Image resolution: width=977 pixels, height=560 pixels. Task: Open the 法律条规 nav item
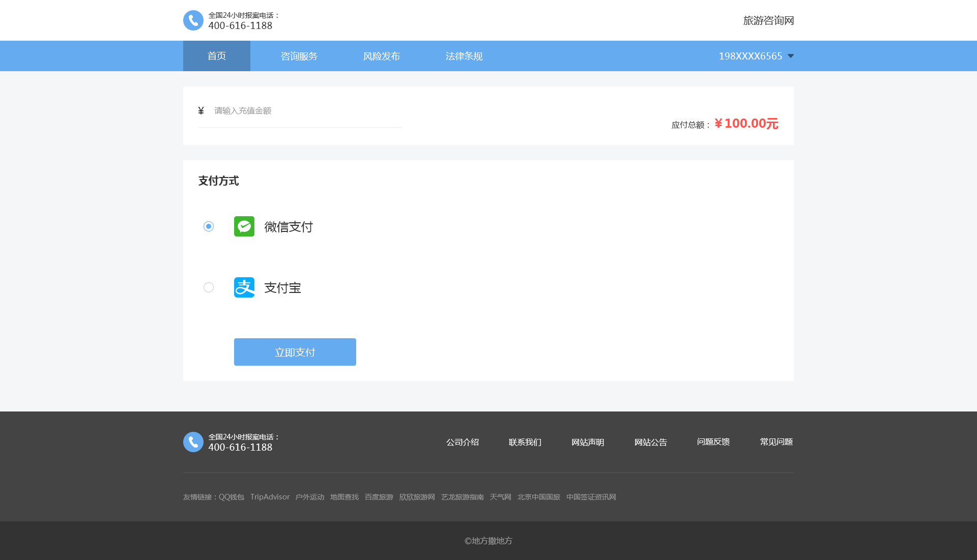[464, 56]
